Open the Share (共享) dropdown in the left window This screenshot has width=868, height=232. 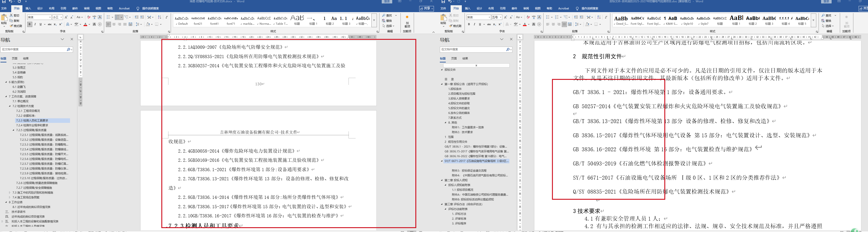pyautogui.click(x=427, y=8)
